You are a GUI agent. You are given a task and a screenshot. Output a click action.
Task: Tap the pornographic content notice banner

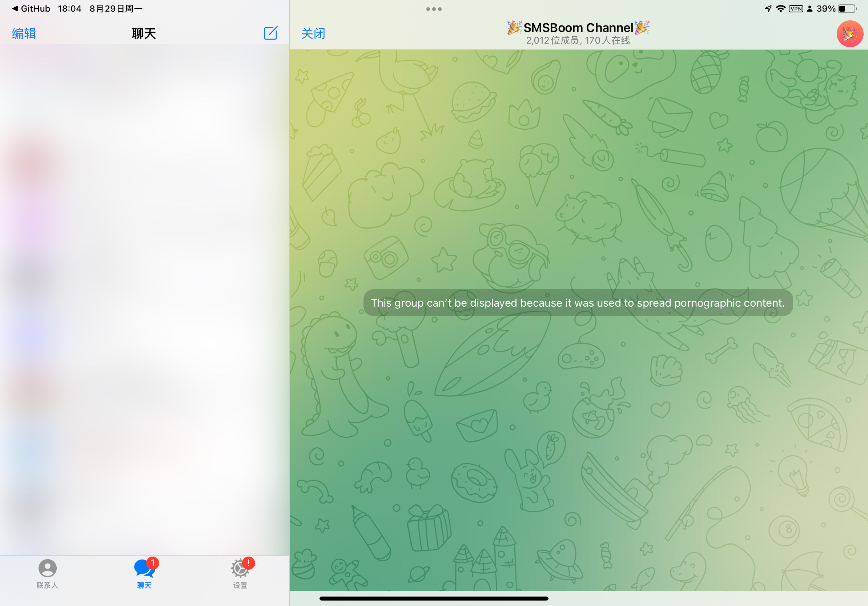[578, 303]
